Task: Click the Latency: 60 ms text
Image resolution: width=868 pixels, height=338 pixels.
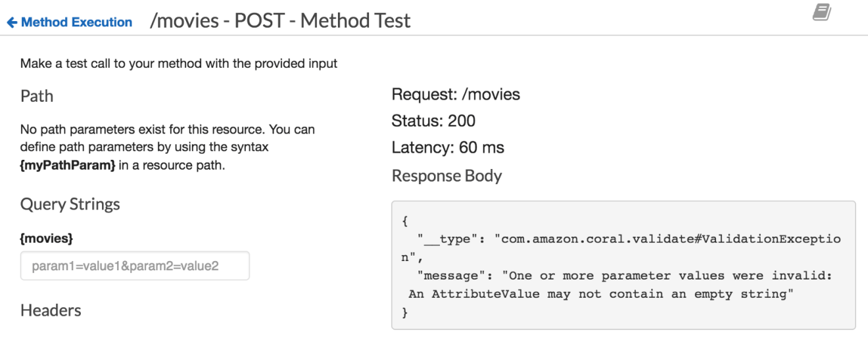Action: (448, 148)
